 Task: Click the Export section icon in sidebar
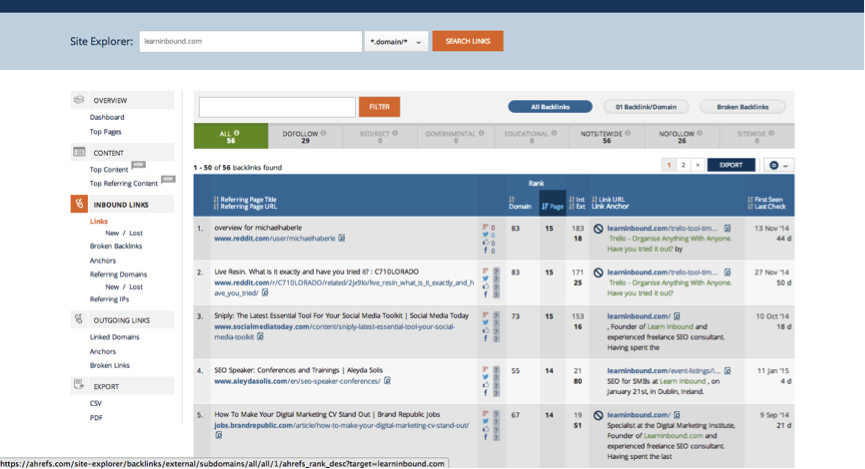[79, 385]
